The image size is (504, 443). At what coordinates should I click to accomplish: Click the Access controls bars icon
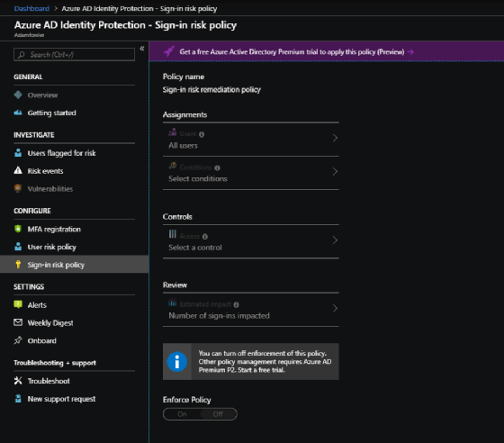click(x=173, y=234)
